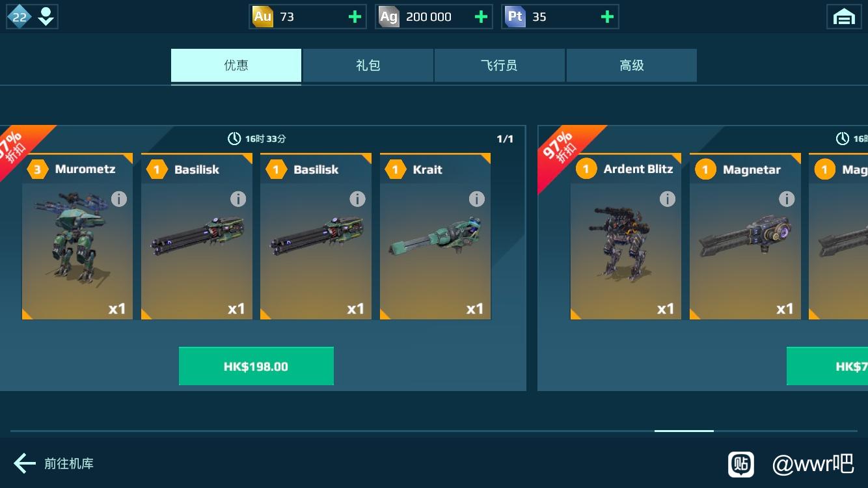Viewport: 868px width, 488px height.
Task: Add gold with the Au plus icon
Action: 355,17
